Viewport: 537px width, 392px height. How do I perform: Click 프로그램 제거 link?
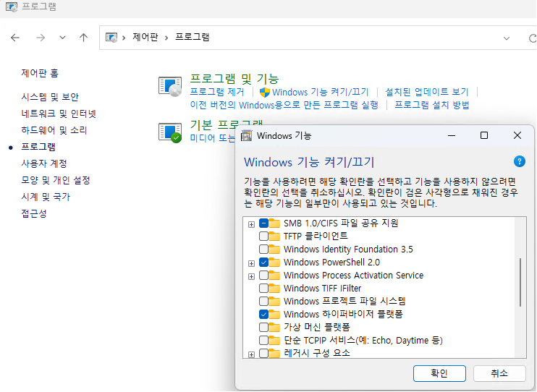click(x=217, y=92)
